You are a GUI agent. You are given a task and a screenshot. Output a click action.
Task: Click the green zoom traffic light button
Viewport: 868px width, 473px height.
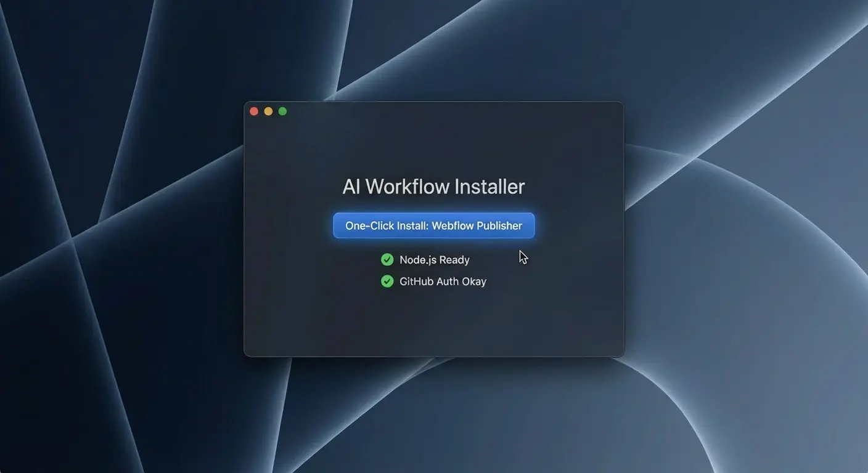[282, 111]
